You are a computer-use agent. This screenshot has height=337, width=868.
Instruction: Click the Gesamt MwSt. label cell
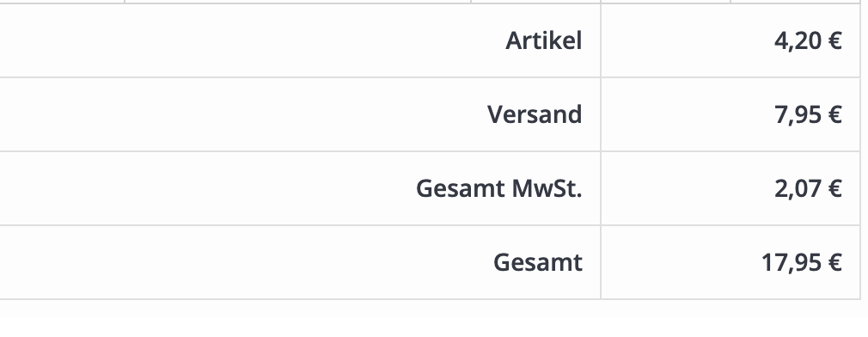pyautogui.click(x=300, y=188)
